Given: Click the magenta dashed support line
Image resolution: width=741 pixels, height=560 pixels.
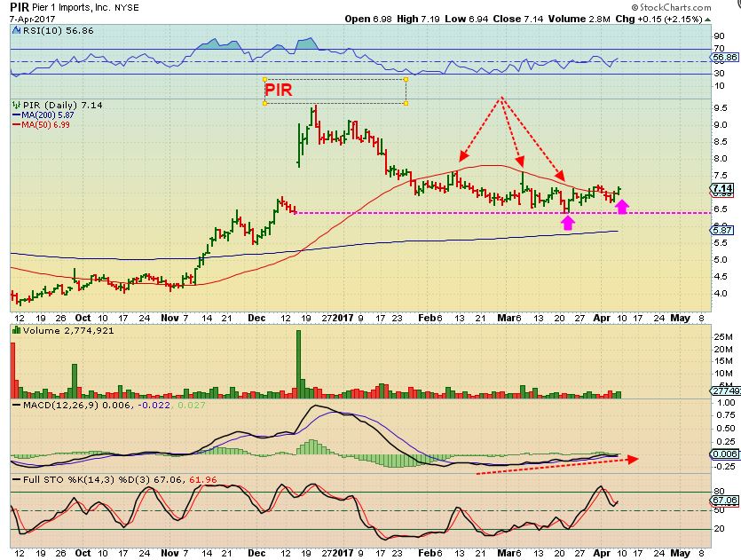Looking at the screenshot, I should tap(502, 213).
